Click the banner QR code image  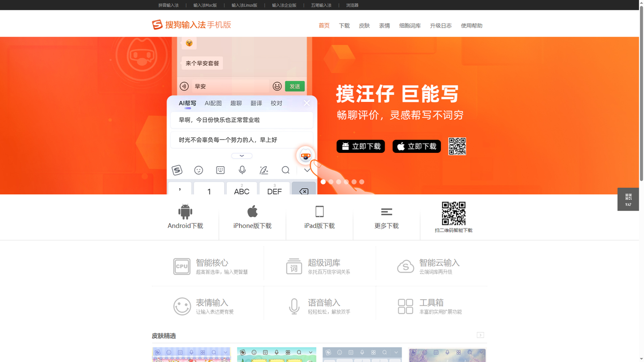457,146
